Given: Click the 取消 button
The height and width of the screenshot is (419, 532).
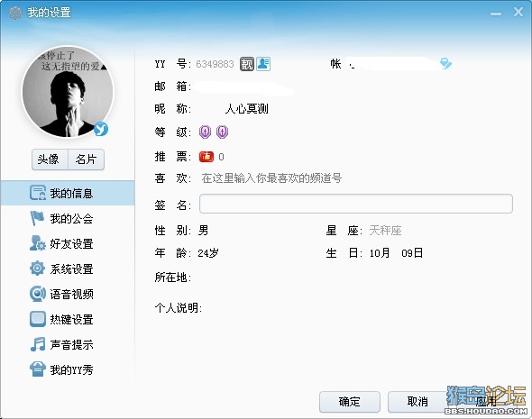Looking at the screenshot, I should (x=417, y=402).
